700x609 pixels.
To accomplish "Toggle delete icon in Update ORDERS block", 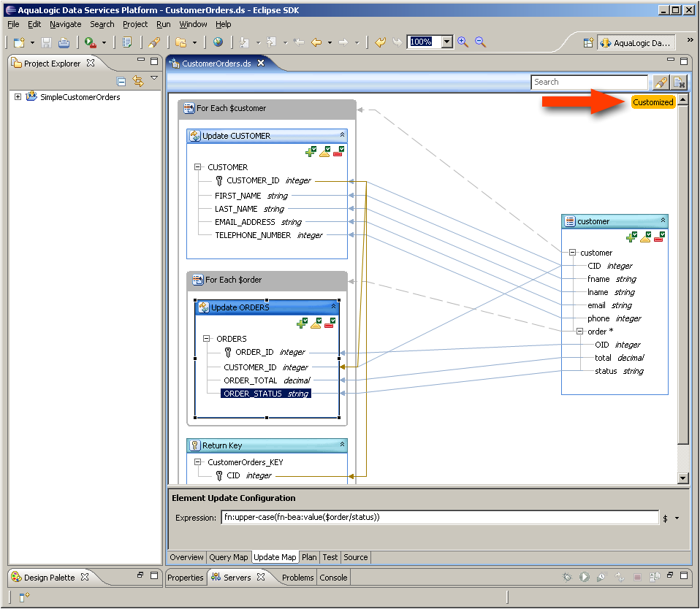I will (330, 323).
